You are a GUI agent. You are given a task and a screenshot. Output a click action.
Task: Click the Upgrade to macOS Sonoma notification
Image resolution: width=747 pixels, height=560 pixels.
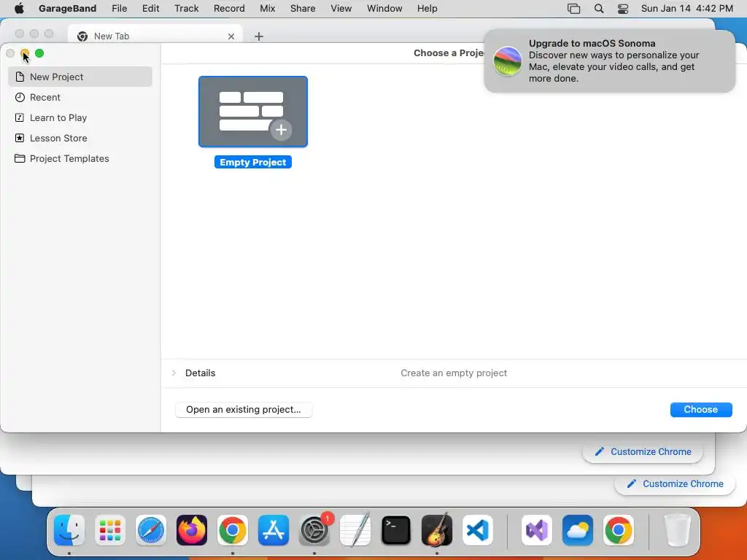point(609,61)
